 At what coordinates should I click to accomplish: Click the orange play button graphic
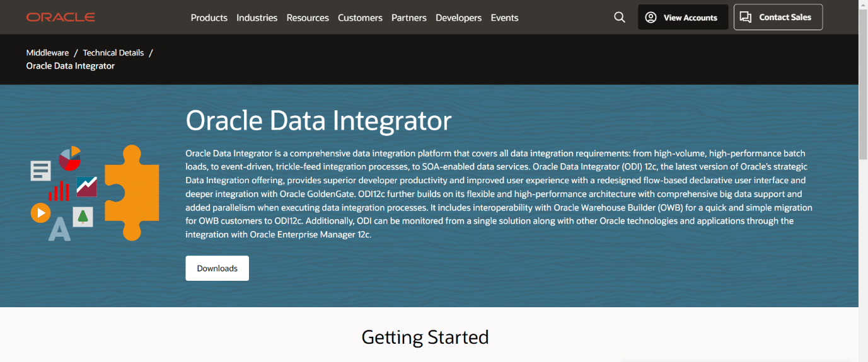tap(40, 213)
